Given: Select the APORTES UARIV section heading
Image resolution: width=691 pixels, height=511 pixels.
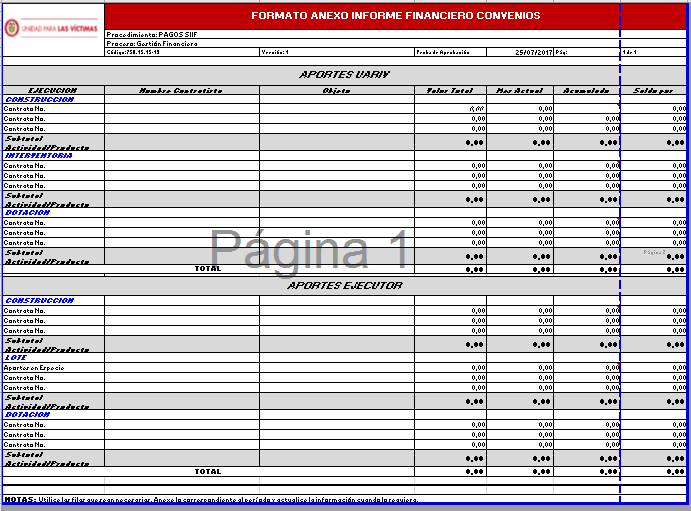Looking at the screenshot, I should coord(345,75).
